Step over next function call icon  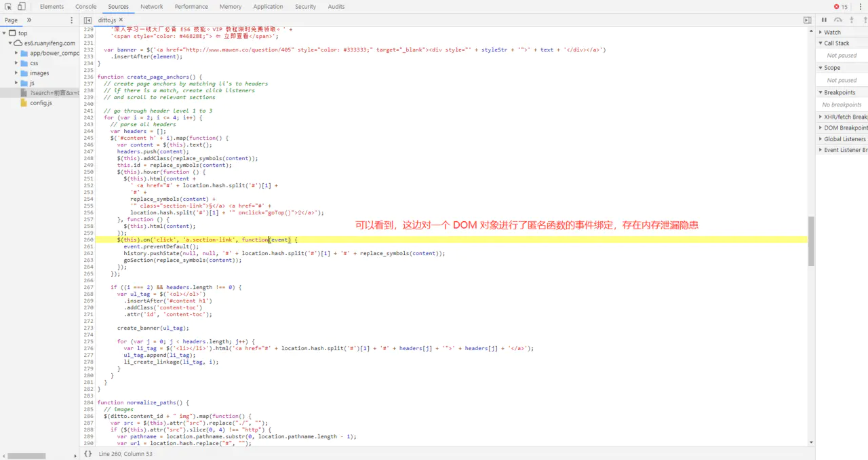[x=838, y=20]
